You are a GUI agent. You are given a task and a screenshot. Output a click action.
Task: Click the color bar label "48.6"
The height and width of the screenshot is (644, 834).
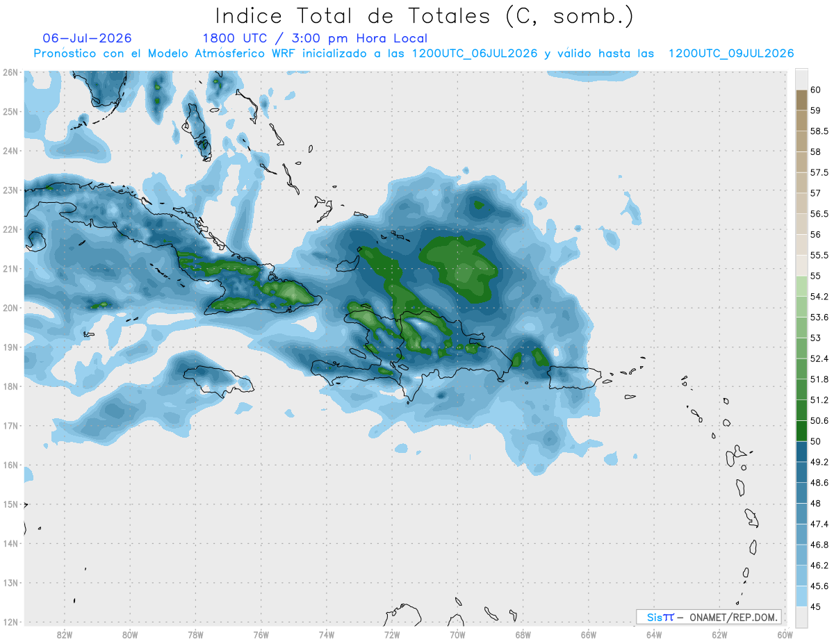pyautogui.click(x=819, y=483)
